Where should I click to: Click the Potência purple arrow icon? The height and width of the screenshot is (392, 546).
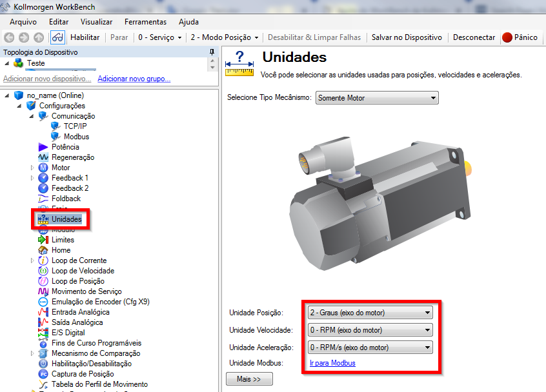[43, 147]
